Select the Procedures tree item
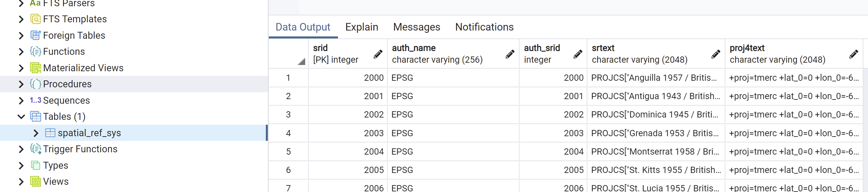 coord(68,84)
